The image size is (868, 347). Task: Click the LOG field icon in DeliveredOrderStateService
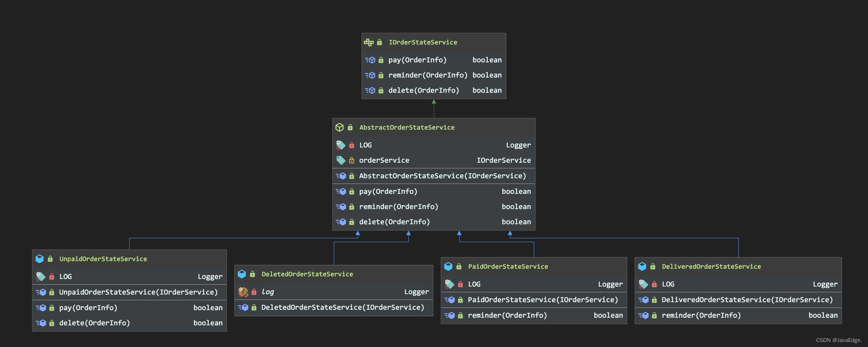click(643, 284)
